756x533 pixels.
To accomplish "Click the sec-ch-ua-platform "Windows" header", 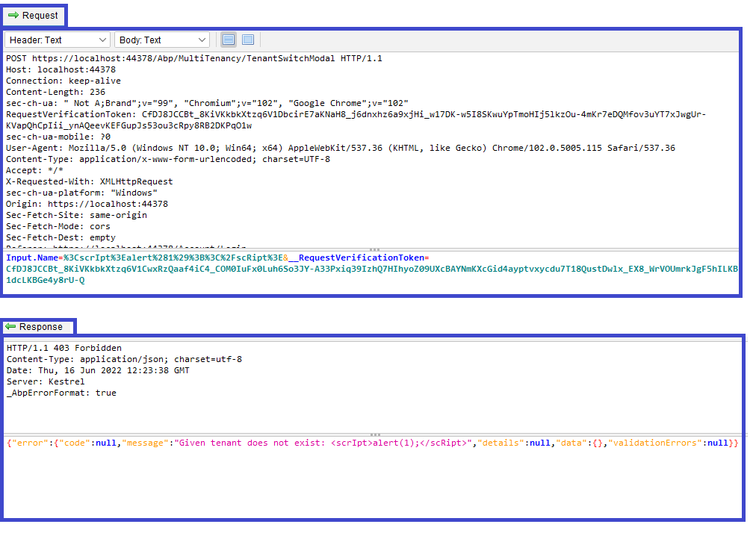I will pos(81,193).
